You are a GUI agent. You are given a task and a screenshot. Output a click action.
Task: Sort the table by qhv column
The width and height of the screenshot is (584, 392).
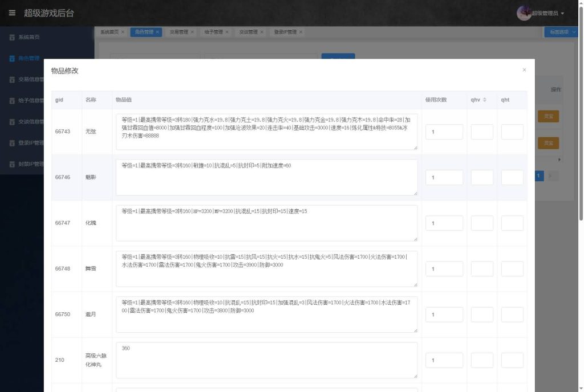point(484,100)
